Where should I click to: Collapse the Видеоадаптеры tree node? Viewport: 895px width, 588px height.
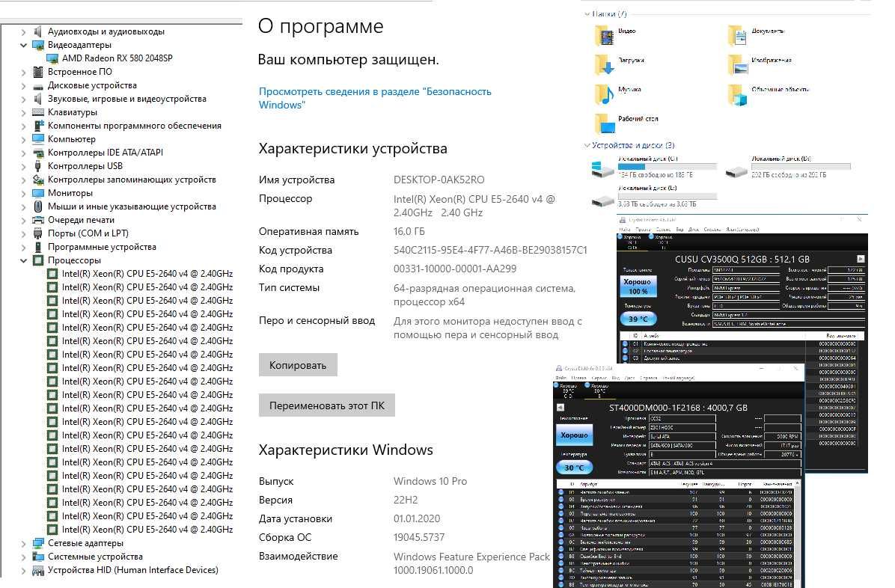tap(23, 45)
